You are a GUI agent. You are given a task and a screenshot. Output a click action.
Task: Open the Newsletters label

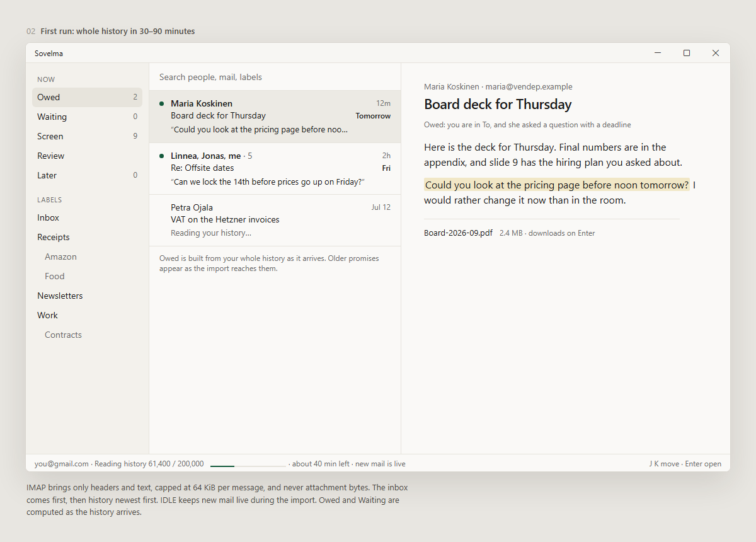click(x=87, y=296)
